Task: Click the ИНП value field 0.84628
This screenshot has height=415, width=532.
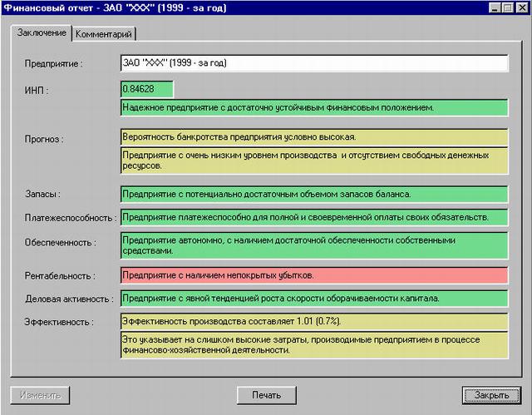Action: coord(146,89)
